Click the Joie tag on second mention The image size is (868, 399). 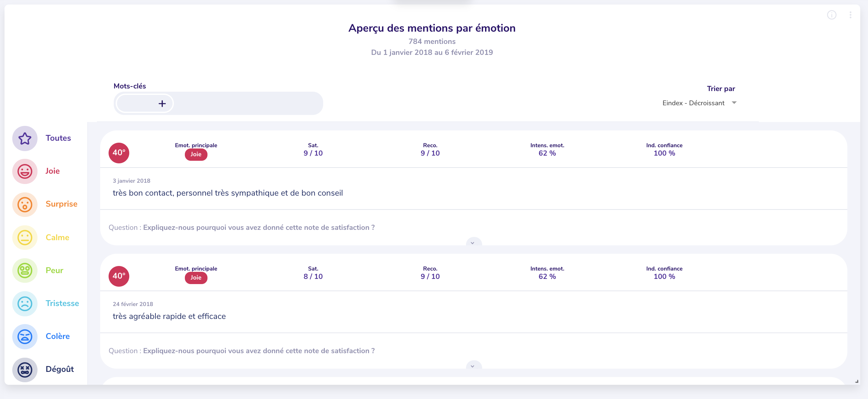(x=196, y=277)
